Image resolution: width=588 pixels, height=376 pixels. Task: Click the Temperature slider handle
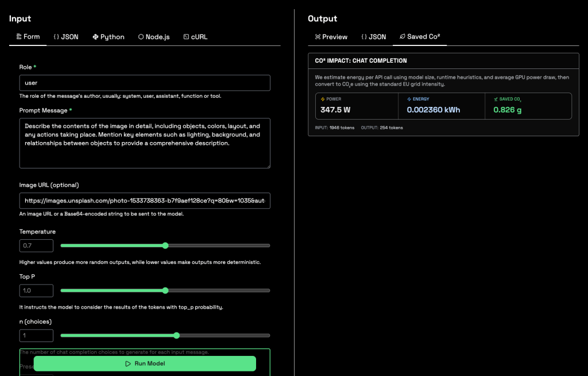(x=165, y=245)
